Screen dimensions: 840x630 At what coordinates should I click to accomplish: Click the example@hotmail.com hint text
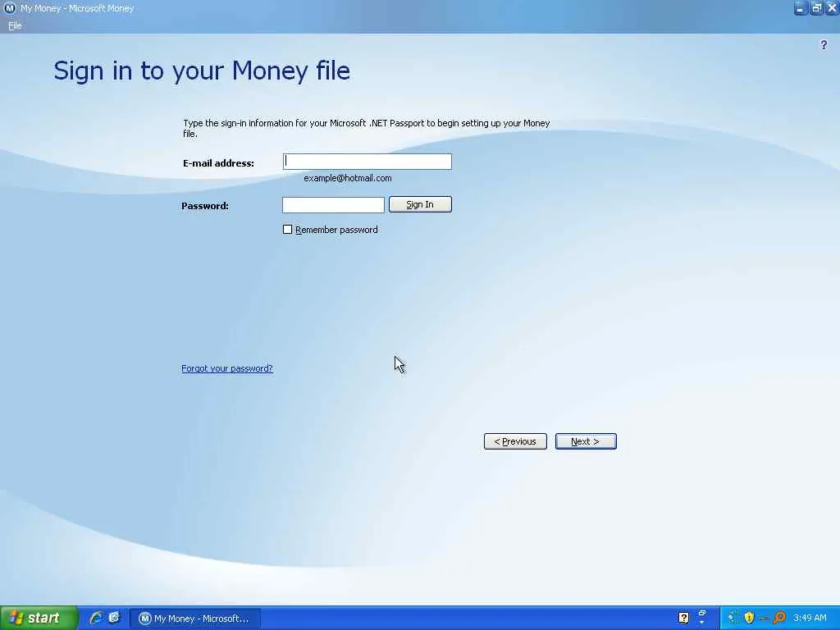coord(348,178)
